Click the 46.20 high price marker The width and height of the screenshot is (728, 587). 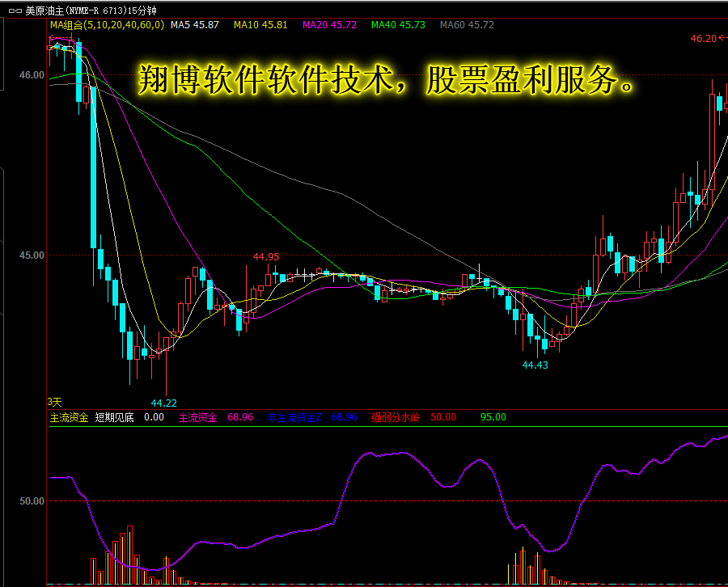coord(704,39)
